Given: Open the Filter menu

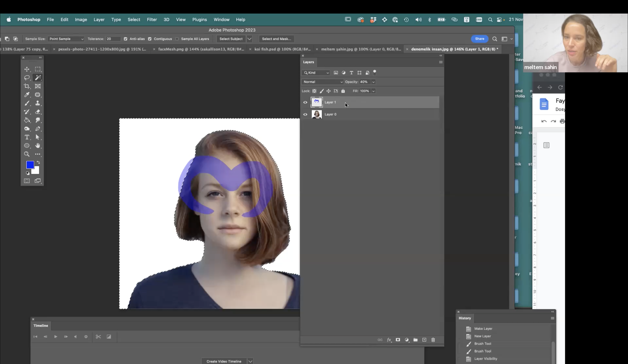Looking at the screenshot, I should coord(152,20).
